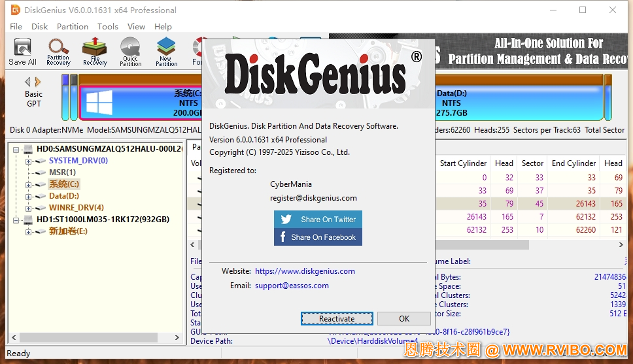
Task: Click the partition table scroll right arrow
Action: tap(621, 244)
